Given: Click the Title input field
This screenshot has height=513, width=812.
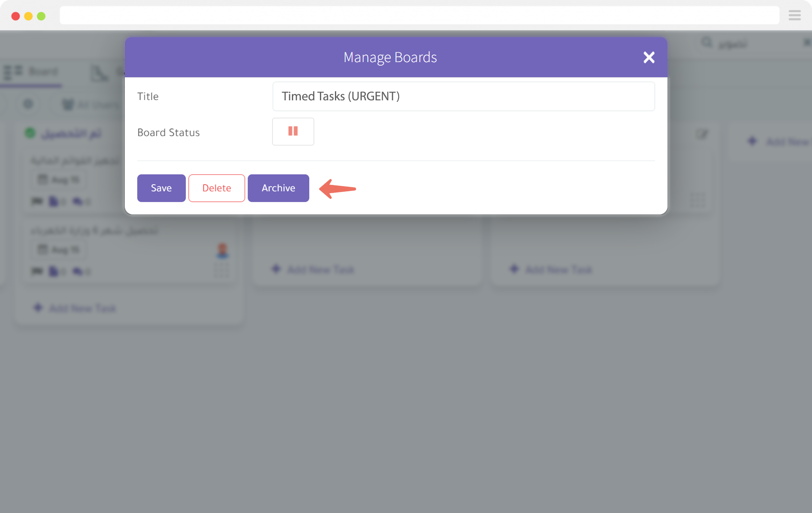Looking at the screenshot, I should 464,96.
